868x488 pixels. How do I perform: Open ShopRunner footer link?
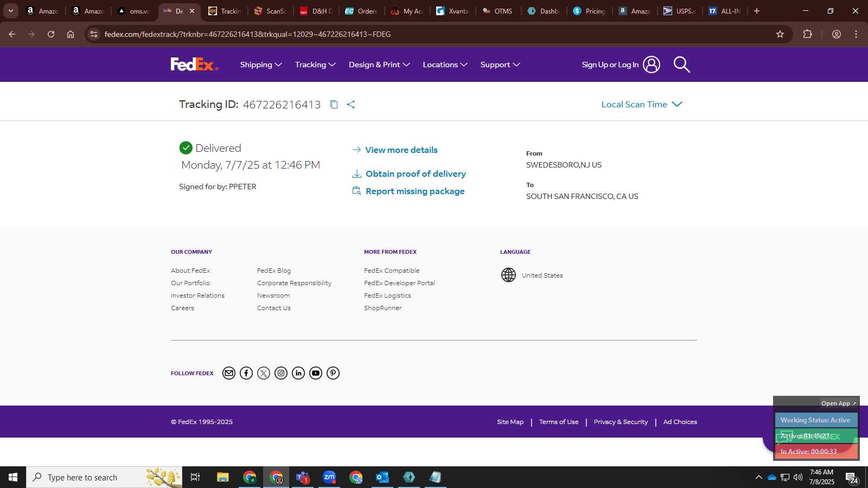click(x=383, y=308)
